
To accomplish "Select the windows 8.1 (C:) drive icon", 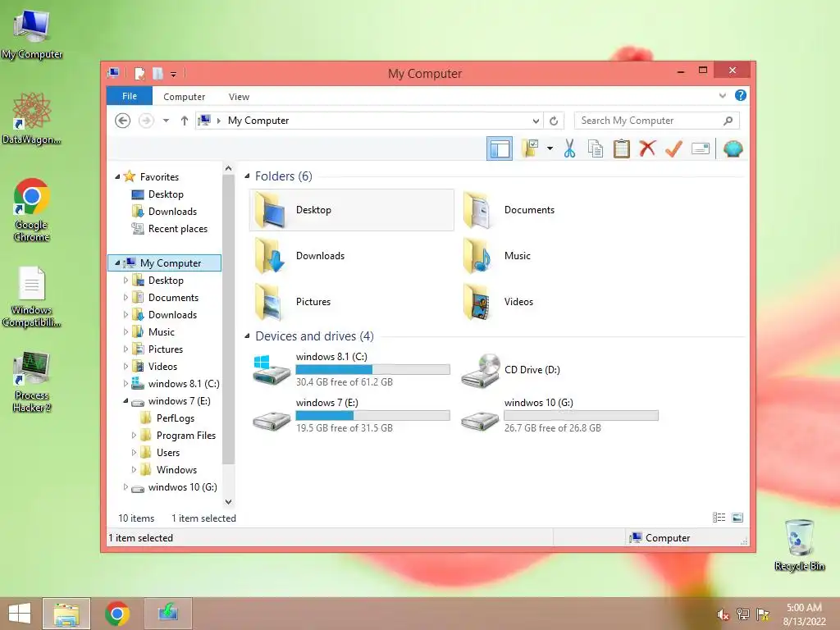I will (271, 369).
